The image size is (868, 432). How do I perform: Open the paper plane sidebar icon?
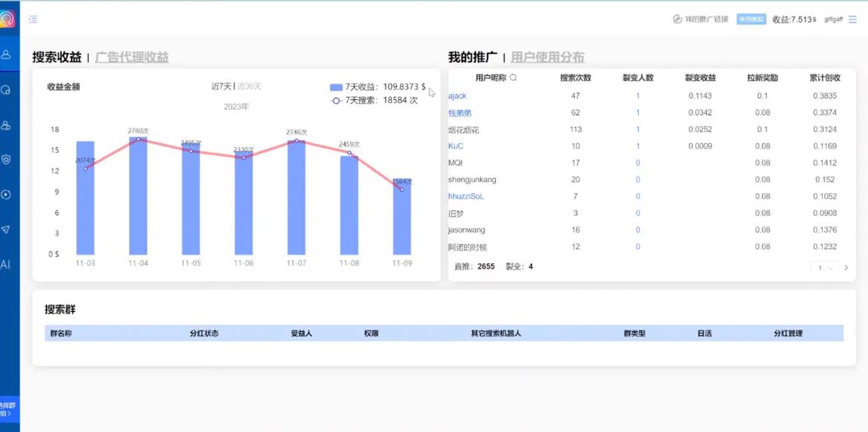point(6,230)
